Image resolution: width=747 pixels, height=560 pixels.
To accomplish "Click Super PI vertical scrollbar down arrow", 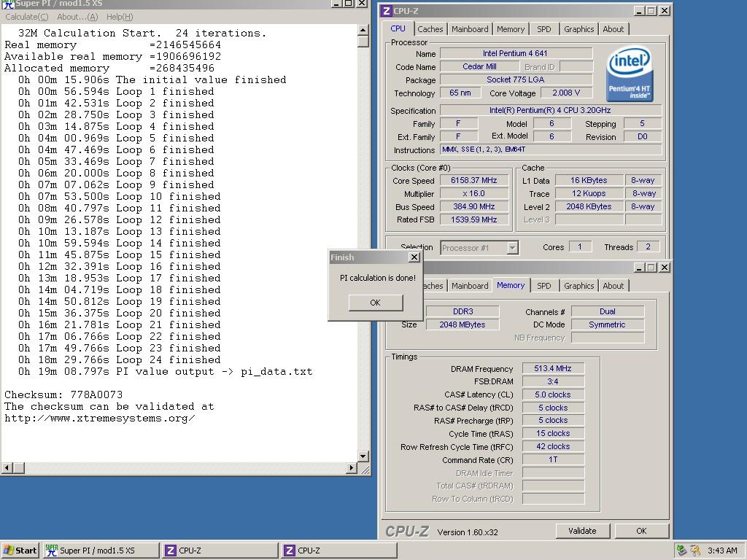I will [x=363, y=456].
